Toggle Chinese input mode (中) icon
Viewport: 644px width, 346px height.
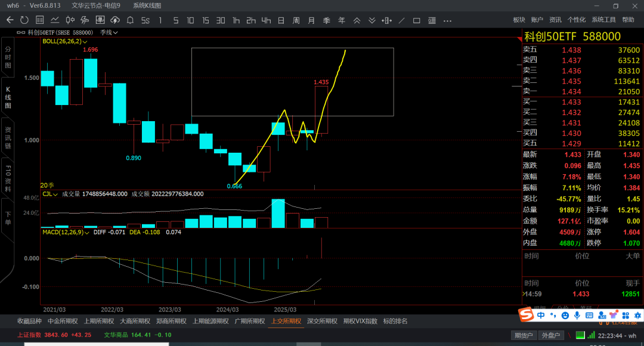click(541, 315)
